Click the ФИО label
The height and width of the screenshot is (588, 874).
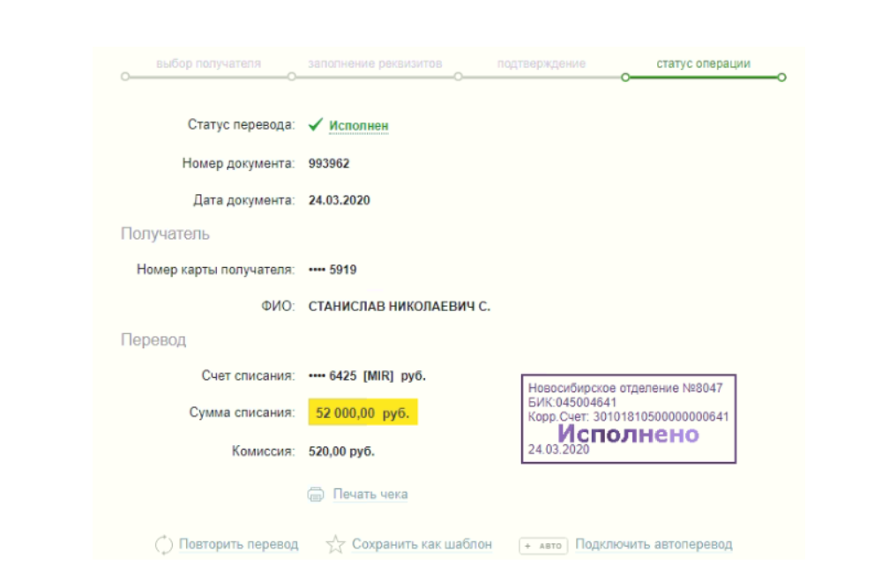(x=278, y=307)
